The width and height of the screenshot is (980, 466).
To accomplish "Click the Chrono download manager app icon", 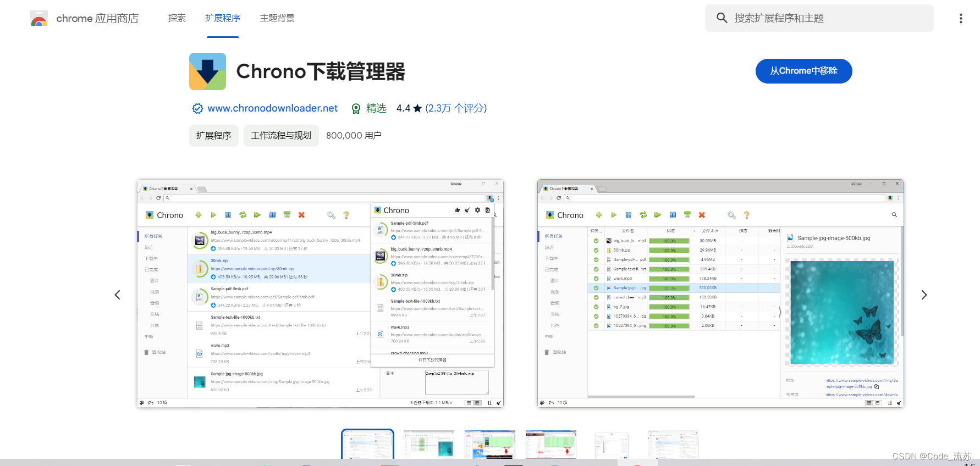I will pyautogui.click(x=207, y=71).
